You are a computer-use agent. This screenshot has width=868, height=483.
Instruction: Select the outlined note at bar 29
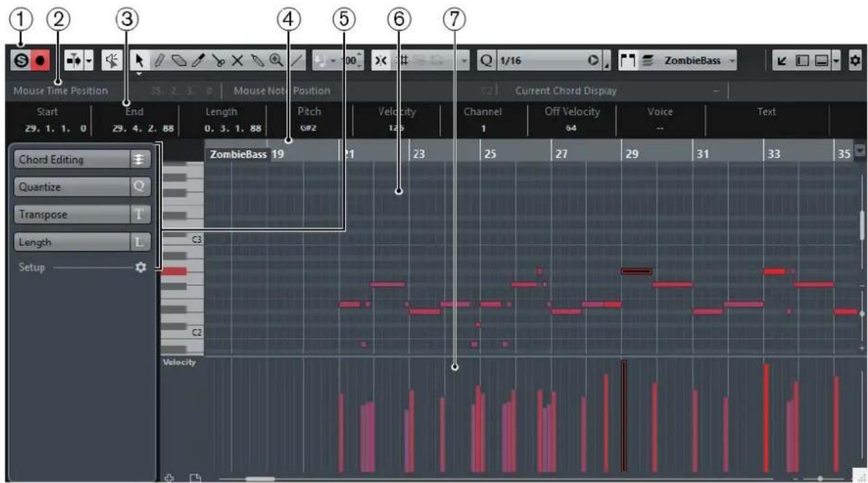[636, 271]
